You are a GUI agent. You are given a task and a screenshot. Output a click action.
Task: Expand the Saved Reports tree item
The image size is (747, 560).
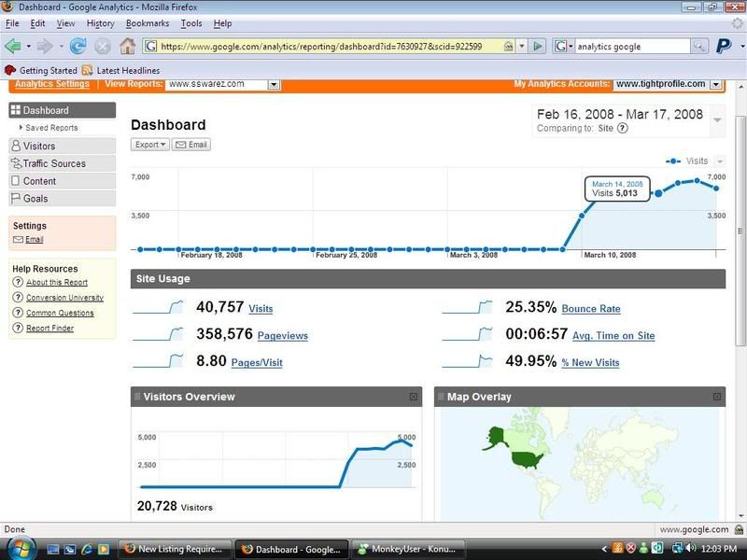coord(21,128)
